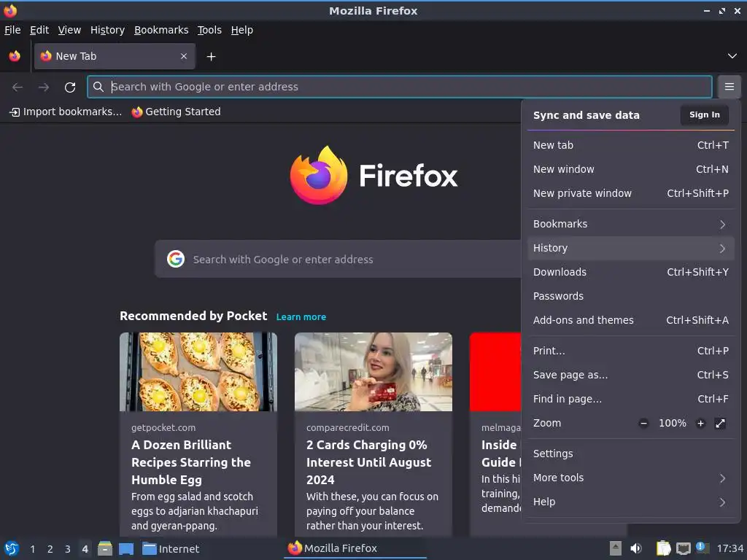Open the History menu in menu bar
Screen dimensions: 747x560
click(x=108, y=30)
